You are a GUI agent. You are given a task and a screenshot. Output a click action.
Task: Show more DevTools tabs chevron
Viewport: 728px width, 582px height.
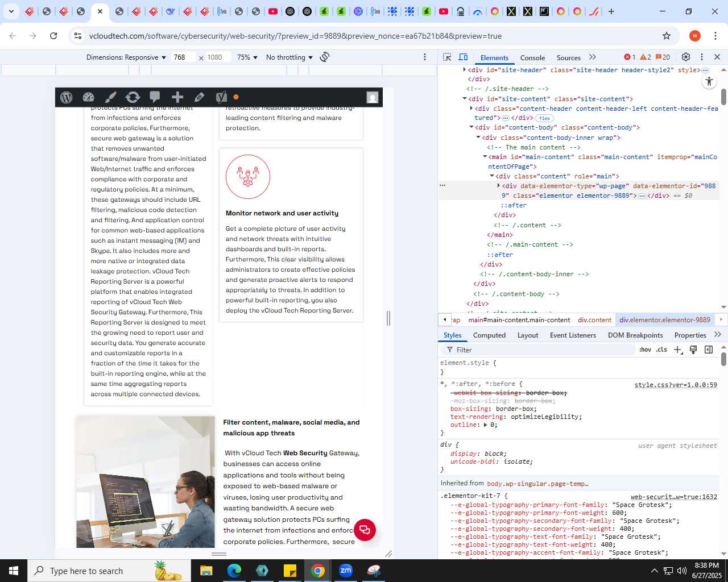(x=593, y=57)
